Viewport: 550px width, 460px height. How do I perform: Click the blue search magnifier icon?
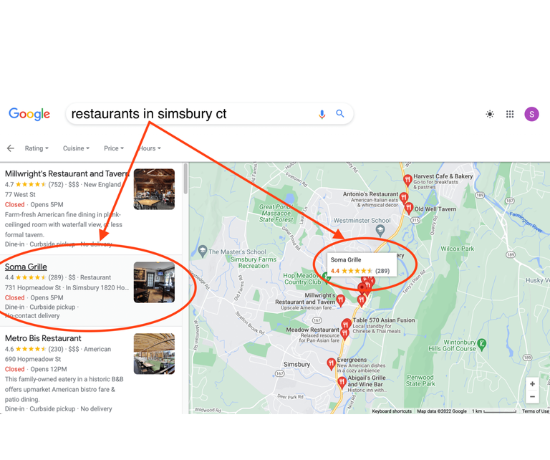point(340,113)
